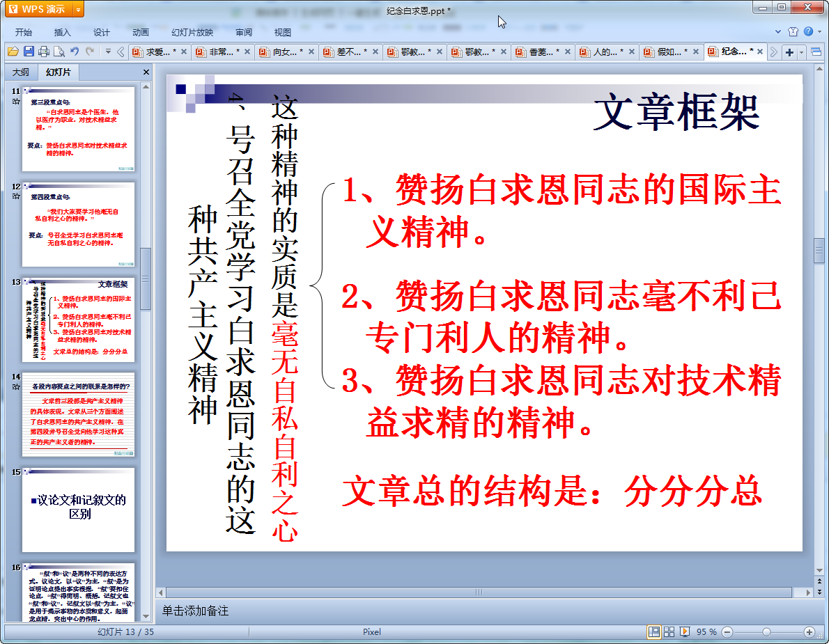The width and height of the screenshot is (829, 644).
Task: Open the 开始 menu
Action: (x=23, y=32)
